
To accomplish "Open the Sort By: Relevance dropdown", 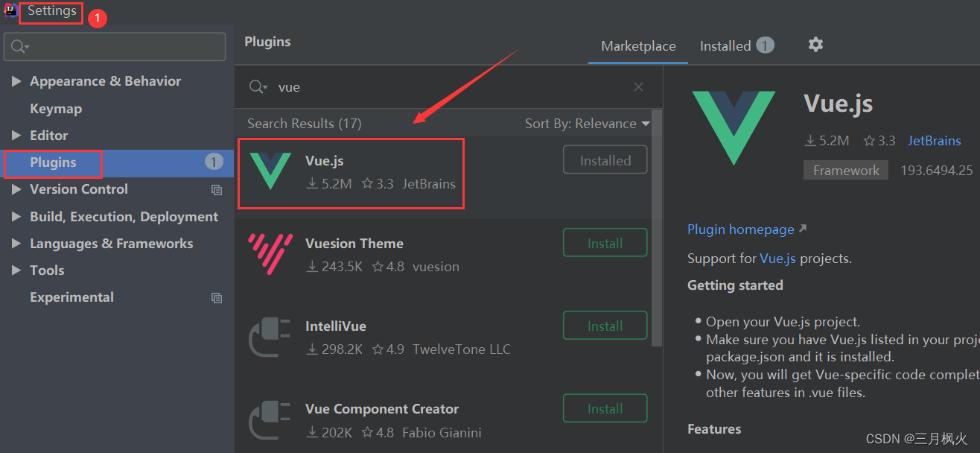I will pos(587,124).
